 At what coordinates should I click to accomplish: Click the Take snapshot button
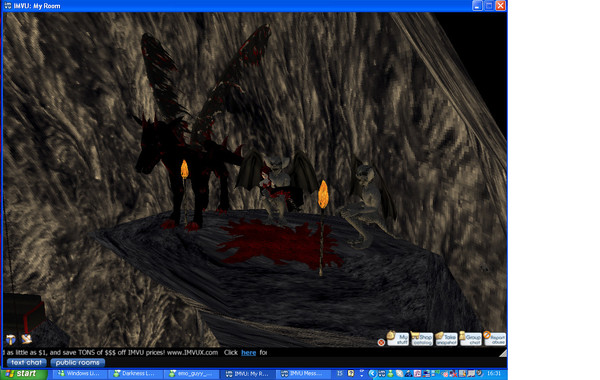click(x=446, y=339)
